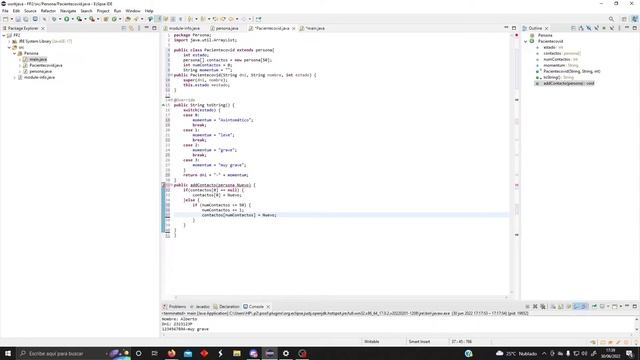Close the Pacientecovid.java editor tab

293,28
